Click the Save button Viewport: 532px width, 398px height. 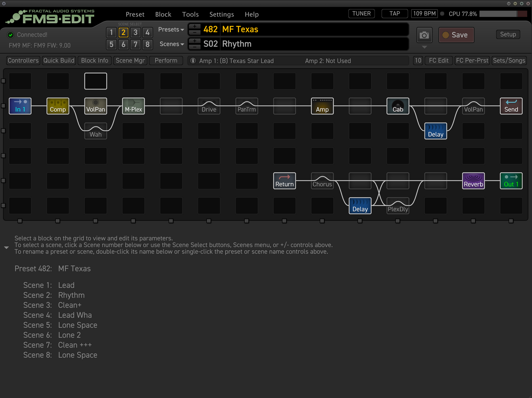coord(456,35)
